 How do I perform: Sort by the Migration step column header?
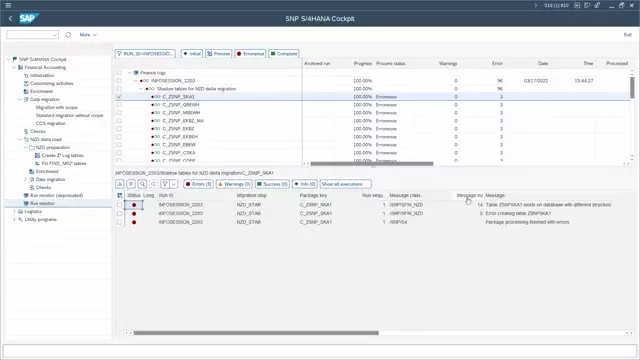pyautogui.click(x=251, y=196)
